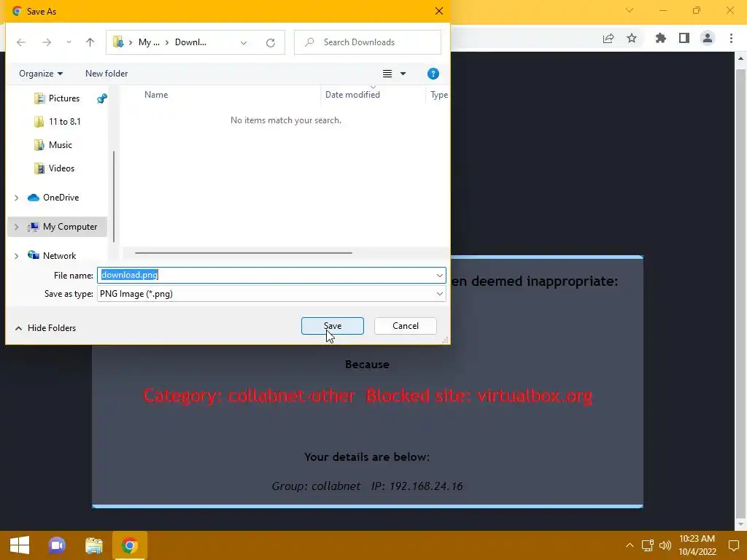Refresh the Downloads folder view
Viewport: 747px width, 560px height.
[x=271, y=42]
